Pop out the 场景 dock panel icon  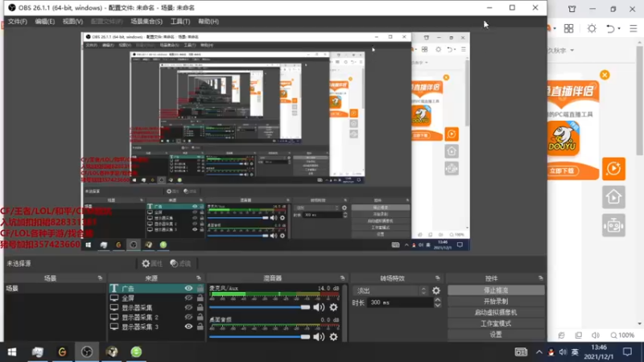click(x=100, y=278)
